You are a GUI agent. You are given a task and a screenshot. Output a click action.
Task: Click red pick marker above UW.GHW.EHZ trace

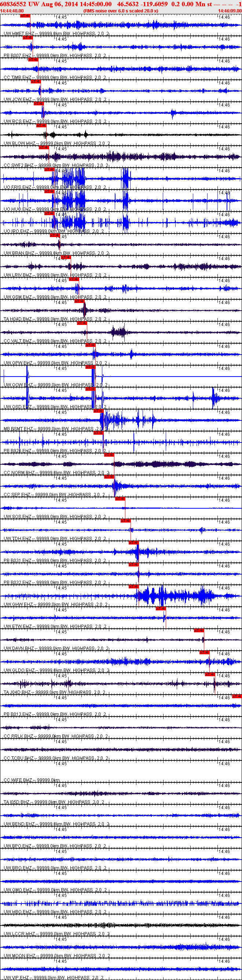[x=134, y=586]
